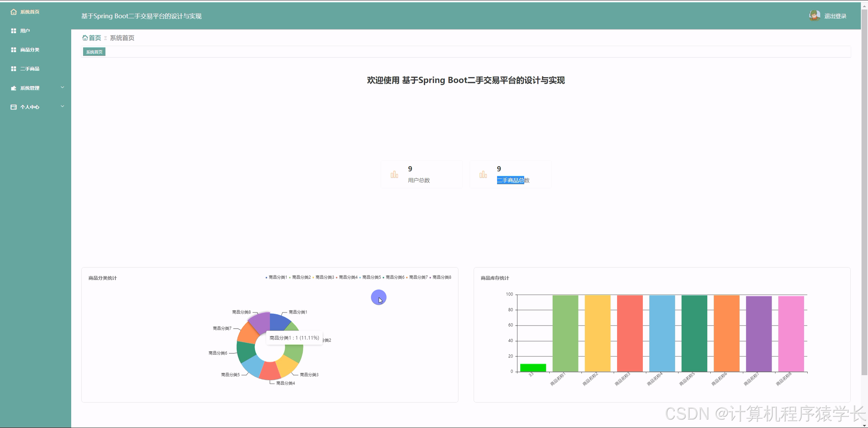The width and height of the screenshot is (868, 428).
Task: Open the user avatar in top bar
Action: (x=815, y=15)
